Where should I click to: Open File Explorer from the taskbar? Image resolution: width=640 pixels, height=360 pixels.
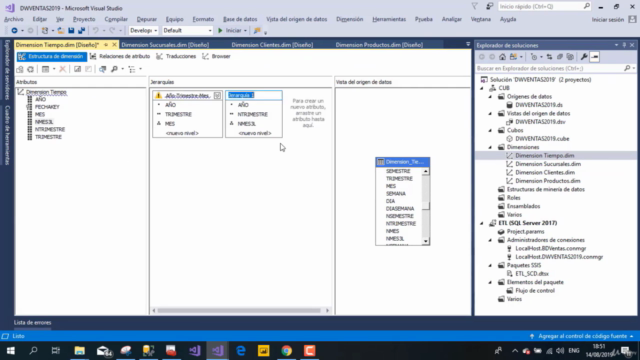click(80, 351)
